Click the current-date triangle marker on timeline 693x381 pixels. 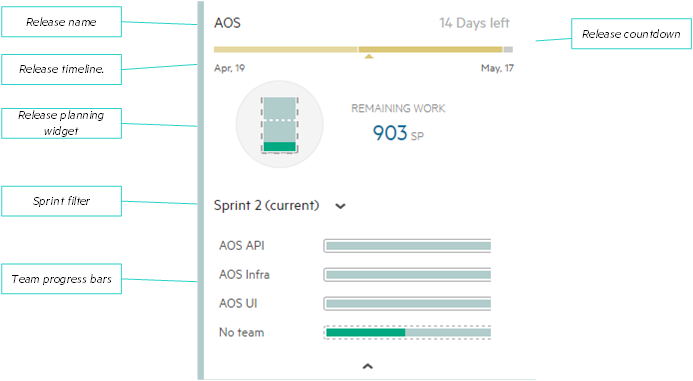369,56
